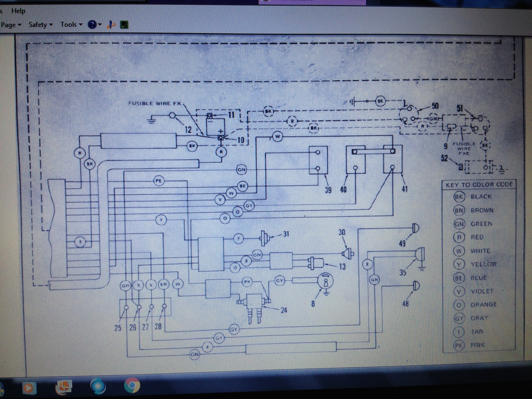Click the 'GREEN' legend entry

click(481, 224)
